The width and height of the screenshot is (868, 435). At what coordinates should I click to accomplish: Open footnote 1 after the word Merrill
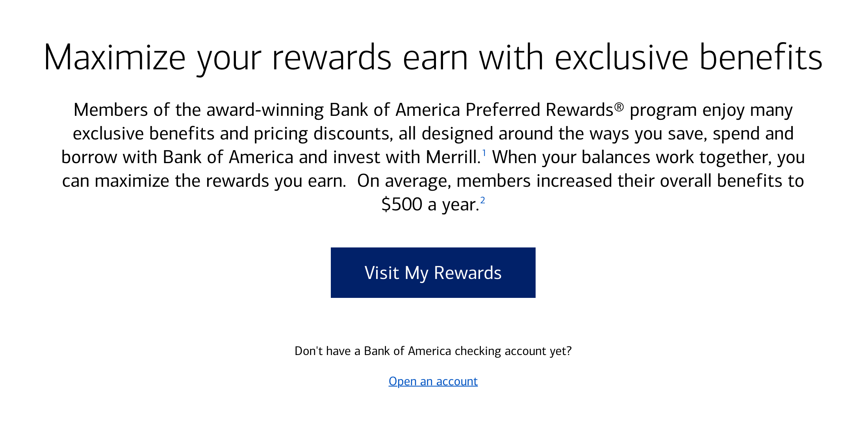coord(484,152)
